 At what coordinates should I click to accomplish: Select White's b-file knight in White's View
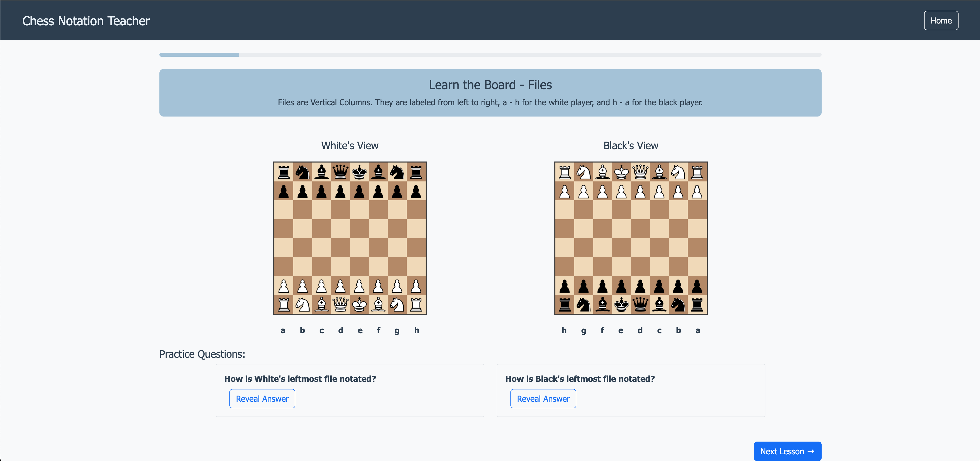(x=302, y=305)
